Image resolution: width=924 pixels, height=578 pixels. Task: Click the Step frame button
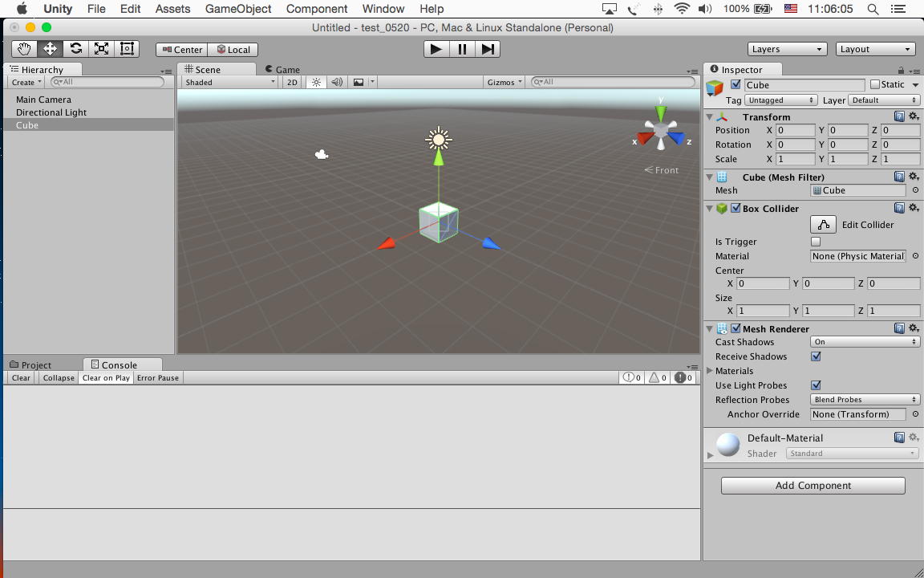tap(488, 49)
